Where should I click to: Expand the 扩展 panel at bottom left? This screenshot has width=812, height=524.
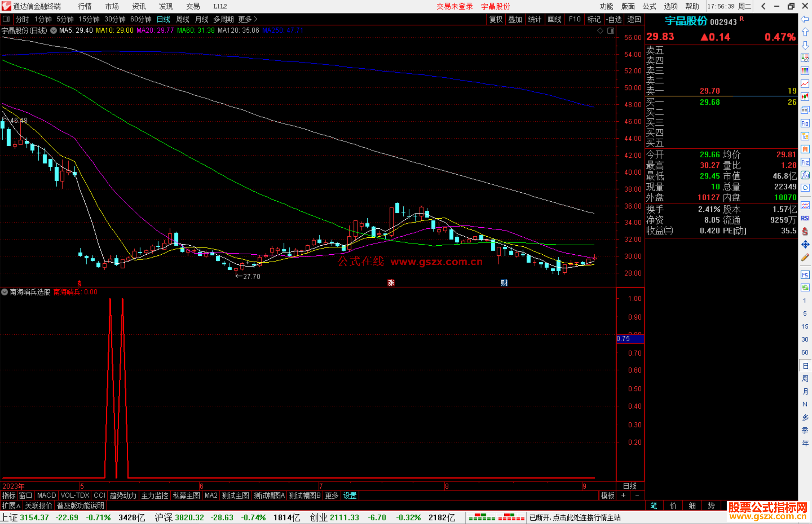point(11,506)
